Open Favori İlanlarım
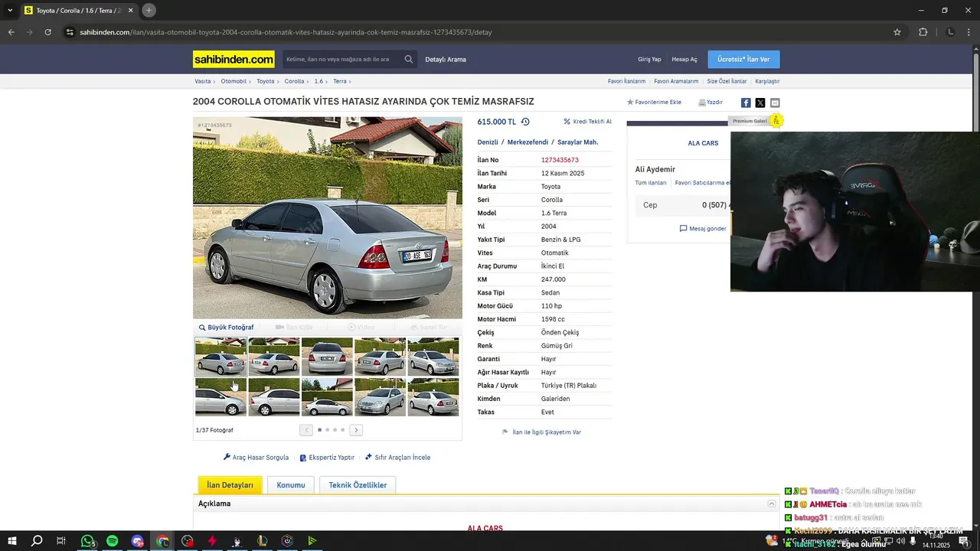 (x=626, y=81)
